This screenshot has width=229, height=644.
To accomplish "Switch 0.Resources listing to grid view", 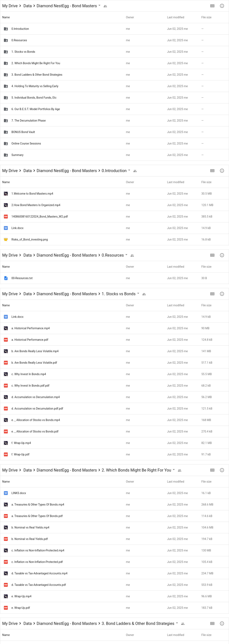I will coord(212,255).
